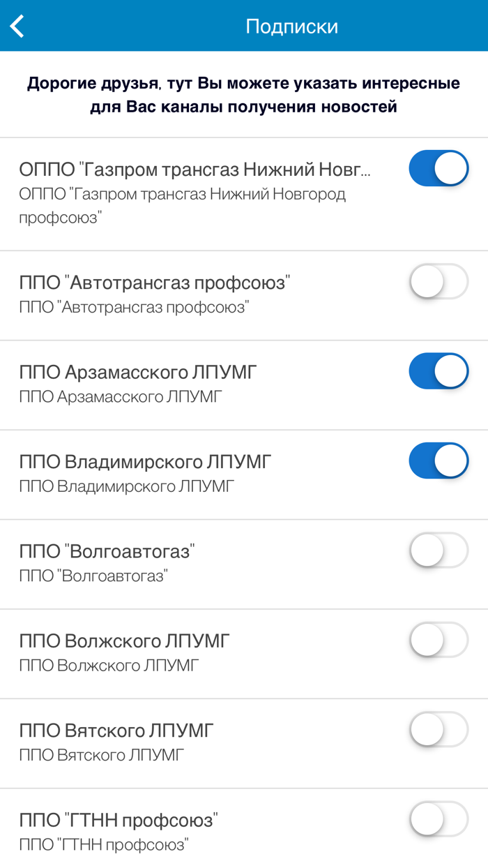
Task: Turn on the ППО Волжского ЛПУМГ switch
Action: (x=439, y=640)
